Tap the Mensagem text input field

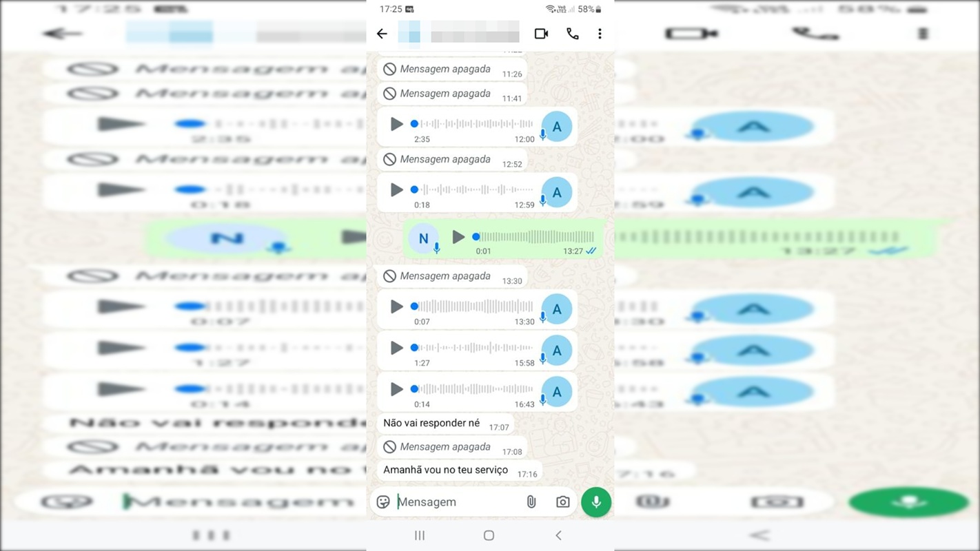pos(448,501)
